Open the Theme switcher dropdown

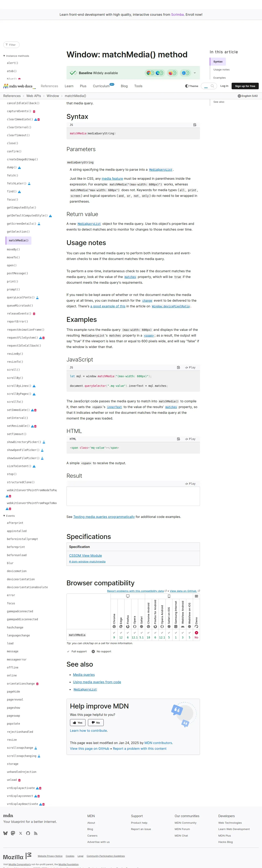pos(192,86)
